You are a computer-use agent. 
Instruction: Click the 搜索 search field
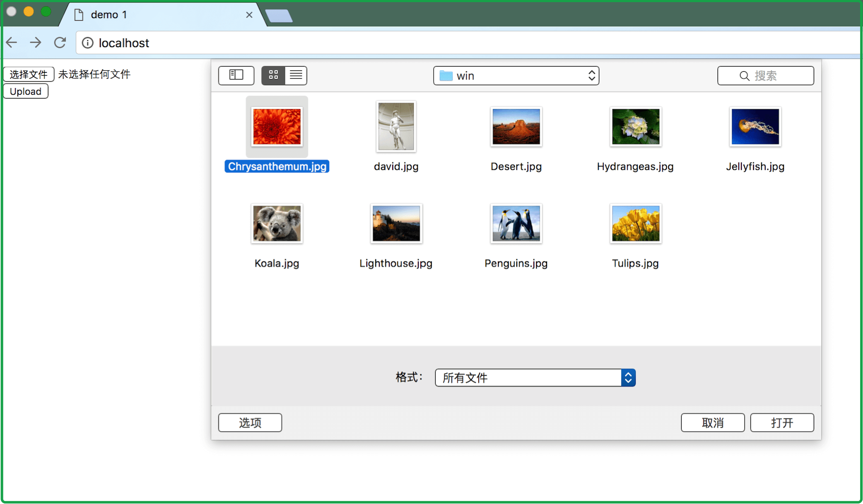point(766,76)
